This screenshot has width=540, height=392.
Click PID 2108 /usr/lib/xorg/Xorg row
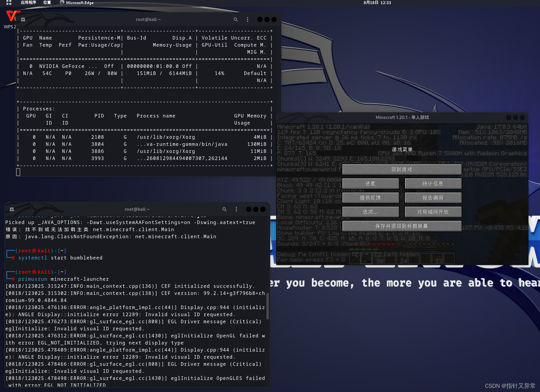point(145,137)
